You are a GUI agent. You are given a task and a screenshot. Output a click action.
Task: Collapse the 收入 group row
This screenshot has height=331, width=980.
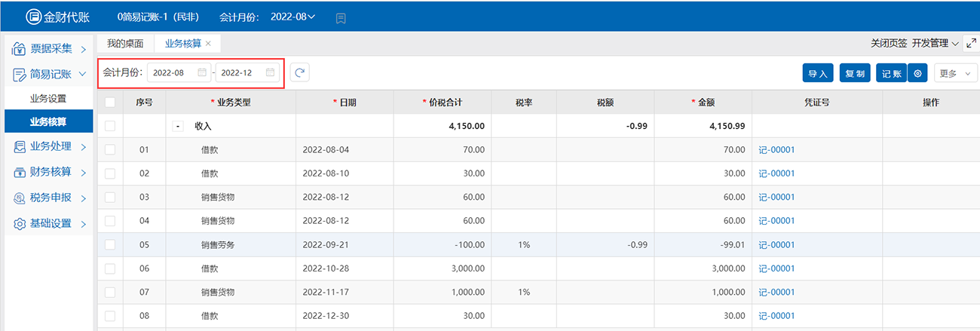tap(179, 126)
